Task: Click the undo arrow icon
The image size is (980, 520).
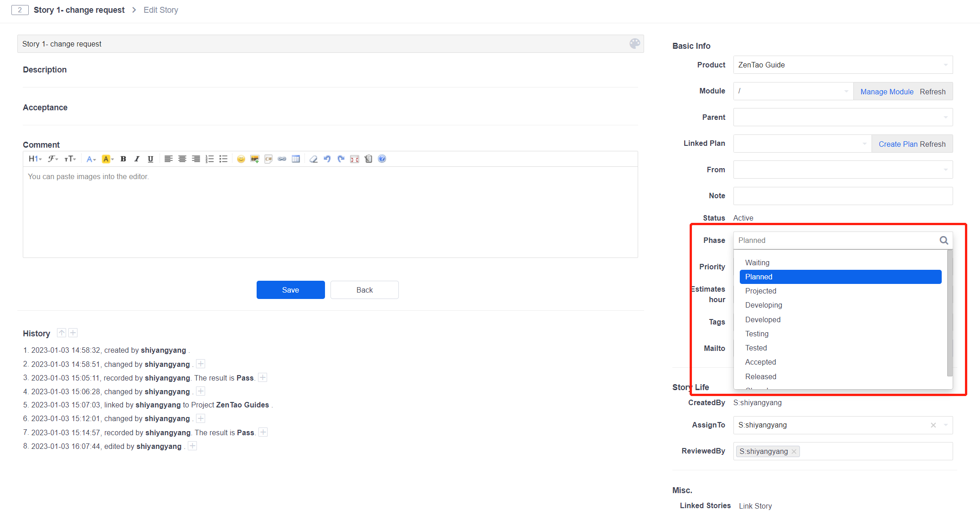Action: click(327, 159)
